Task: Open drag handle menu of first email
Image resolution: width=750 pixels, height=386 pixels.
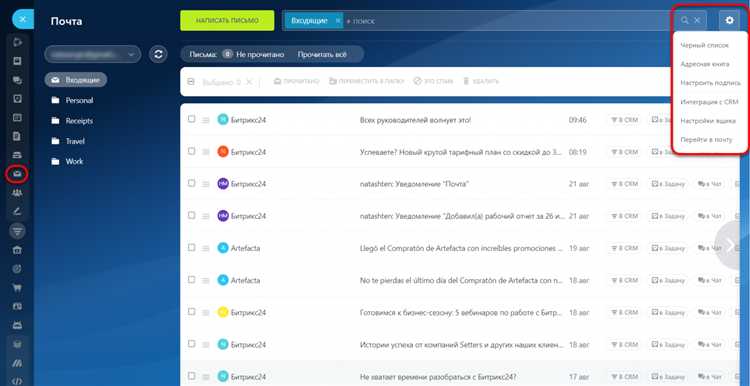Action: pyautogui.click(x=206, y=121)
